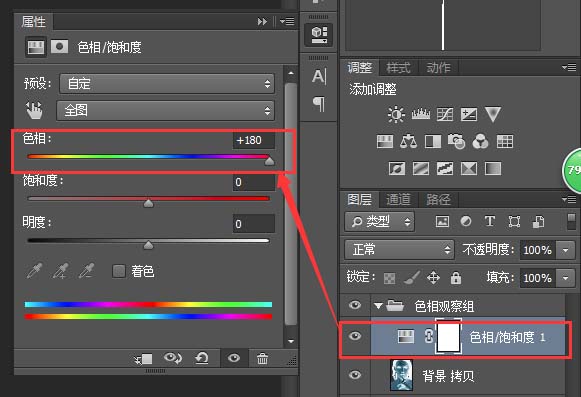Enable the 着色 Colorize checkbox
Image resolution: width=581 pixels, height=397 pixels.
click(119, 271)
